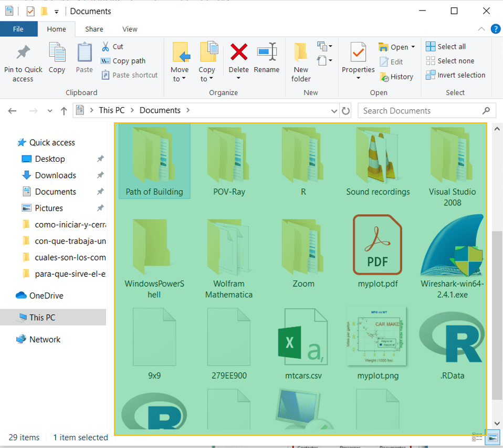Select the Path of Building folder
503x448 pixels.
click(x=154, y=161)
